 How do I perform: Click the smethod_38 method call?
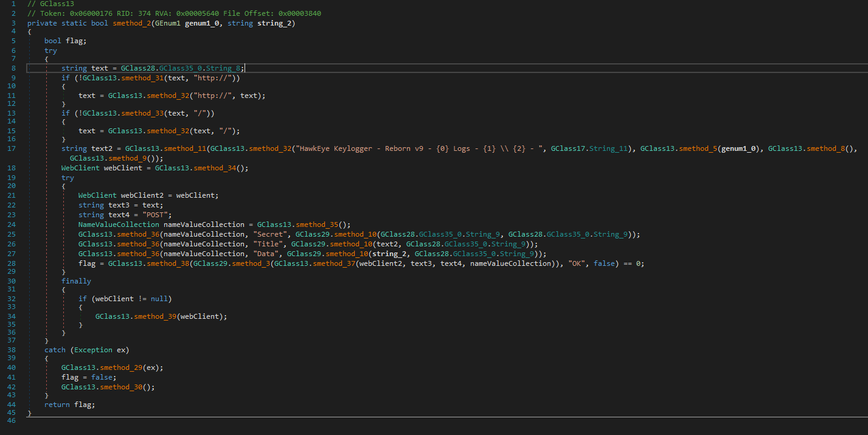[168, 263]
